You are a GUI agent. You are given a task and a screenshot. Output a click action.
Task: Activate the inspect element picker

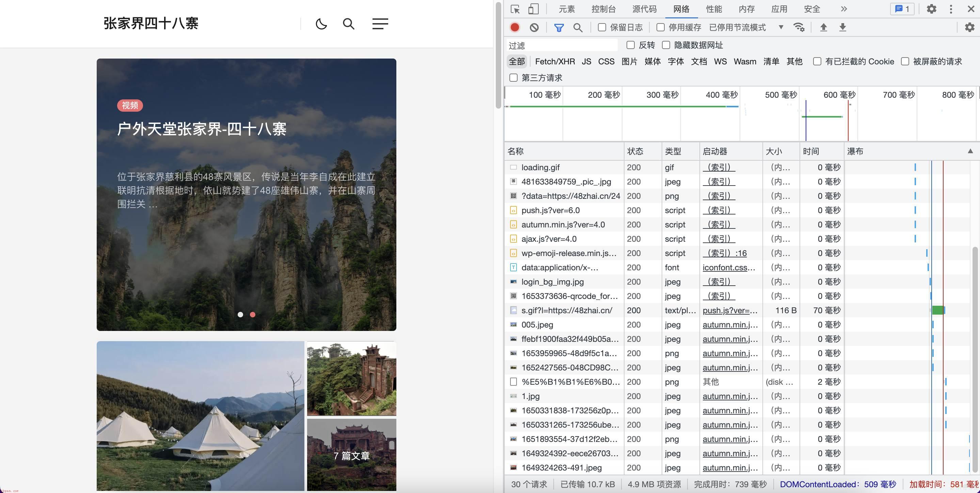(515, 9)
